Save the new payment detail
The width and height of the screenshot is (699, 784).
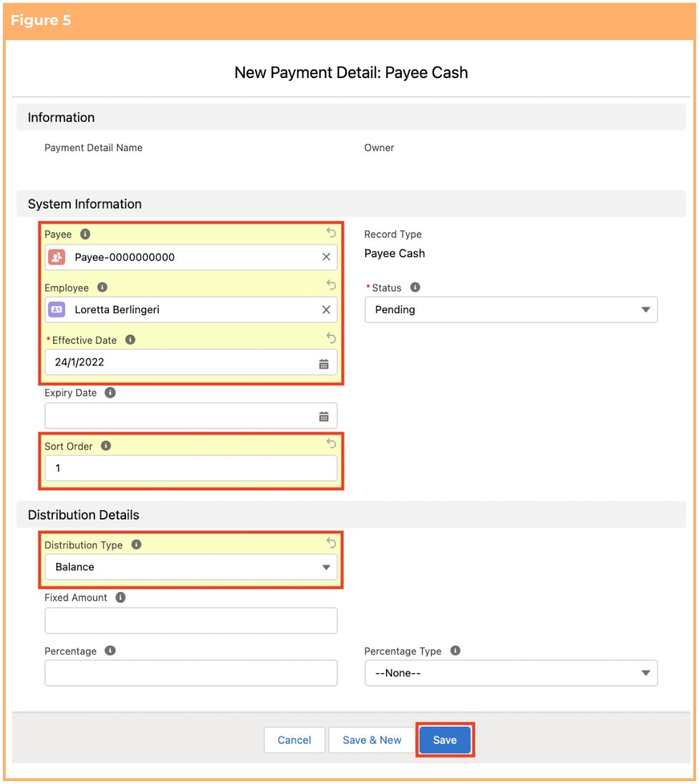pyautogui.click(x=445, y=740)
